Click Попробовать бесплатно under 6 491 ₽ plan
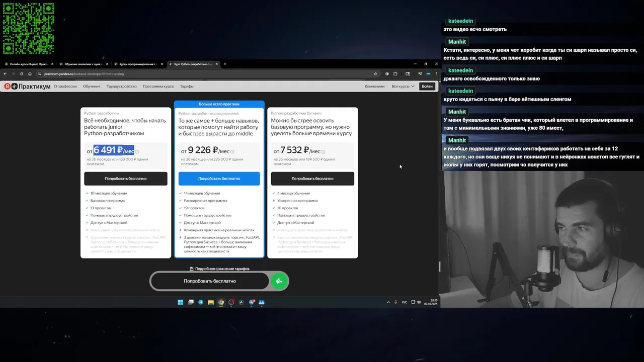This screenshot has width=644, height=362. coord(126,178)
